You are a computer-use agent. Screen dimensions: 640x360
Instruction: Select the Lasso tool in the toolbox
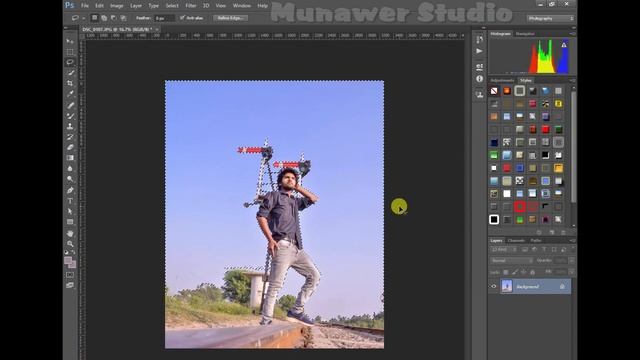pos(70,62)
